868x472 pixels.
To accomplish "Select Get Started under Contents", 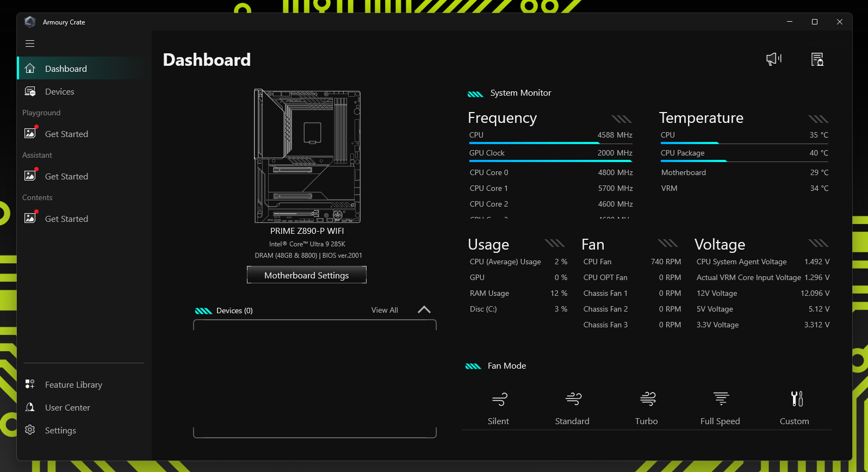I will click(x=84, y=219).
